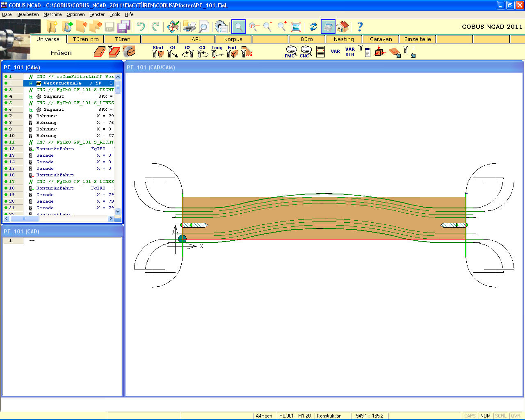Viewport: 525px width, 420px height.
Task: Click the VAR button
Action: tap(336, 52)
